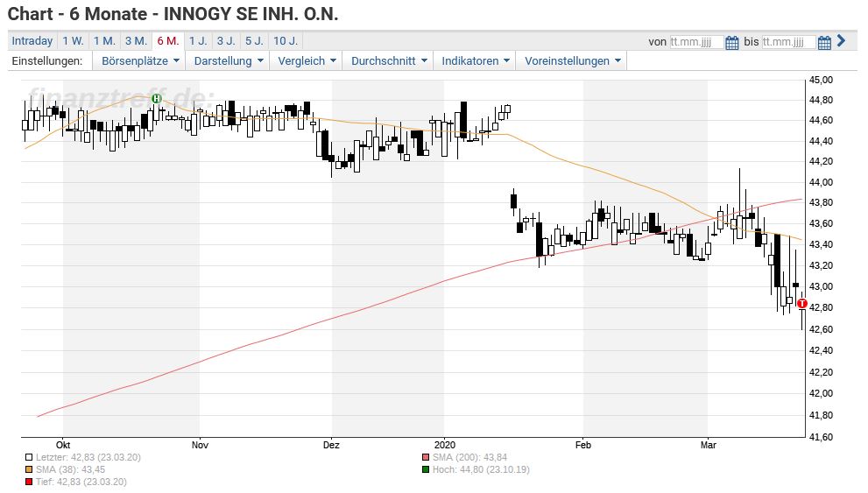Click the green H high marker on chart
Screen dimensions: 868x493
coord(157,98)
